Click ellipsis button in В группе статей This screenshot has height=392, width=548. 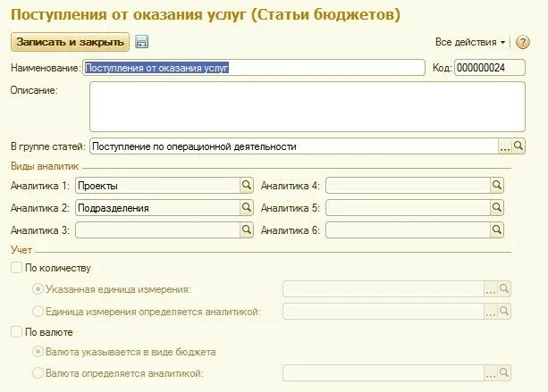coord(504,146)
